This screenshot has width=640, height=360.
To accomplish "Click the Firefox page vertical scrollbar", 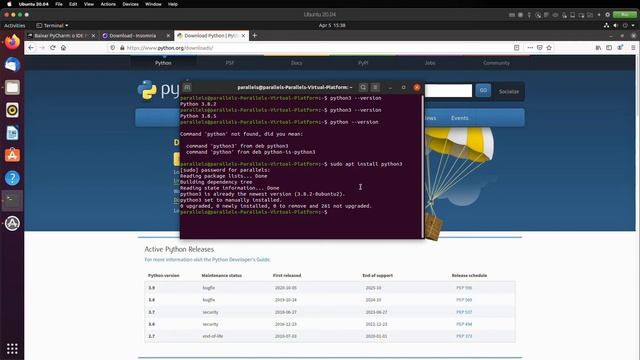I will (x=638, y=143).
